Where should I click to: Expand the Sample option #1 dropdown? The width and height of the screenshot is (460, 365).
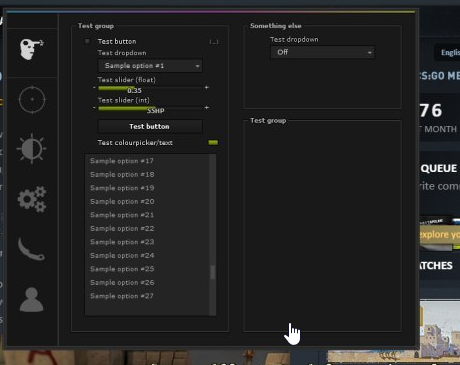click(150, 66)
